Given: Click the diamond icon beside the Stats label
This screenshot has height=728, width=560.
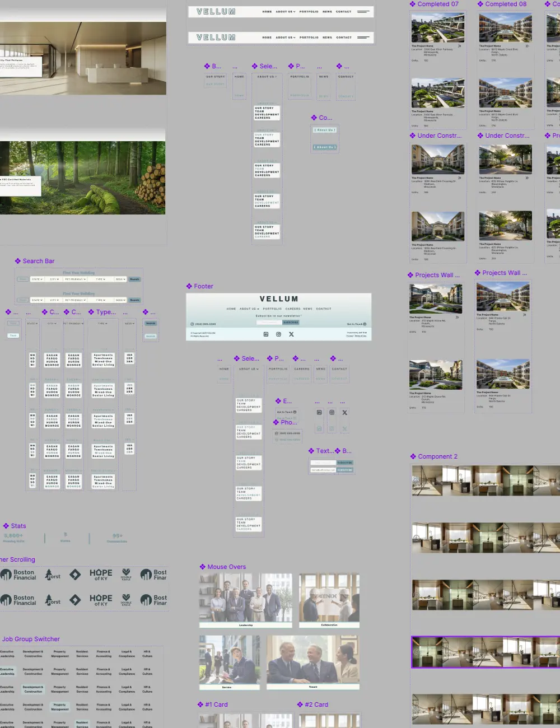Looking at the screenshot, I should pyautogui.click(x=6, y=526).
